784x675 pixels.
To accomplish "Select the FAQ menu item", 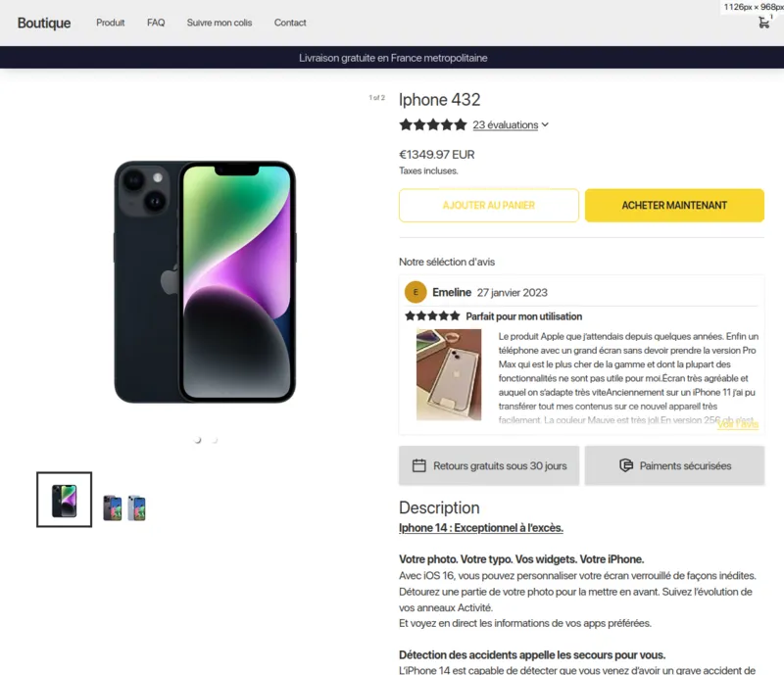I will [x=155, y=23].
